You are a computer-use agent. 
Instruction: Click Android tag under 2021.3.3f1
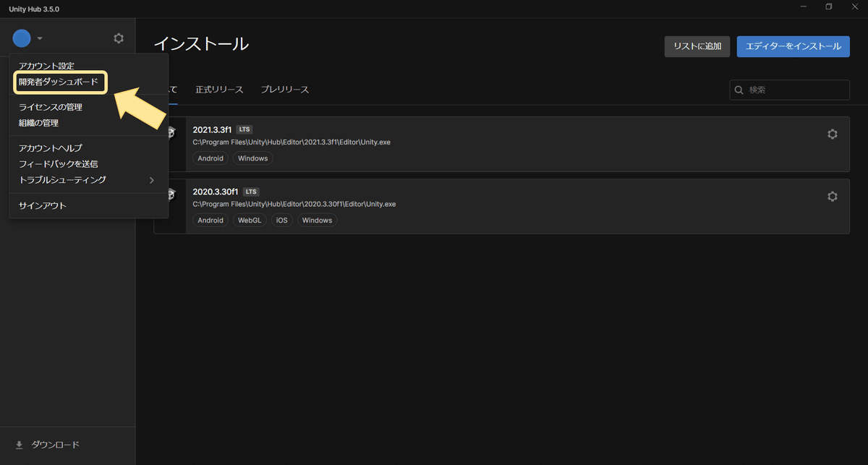[210, 158]
